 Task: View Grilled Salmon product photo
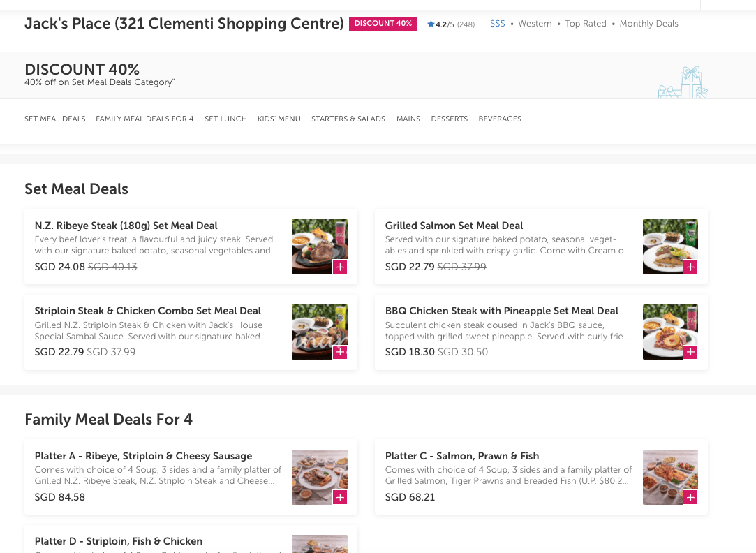point(670,247)
